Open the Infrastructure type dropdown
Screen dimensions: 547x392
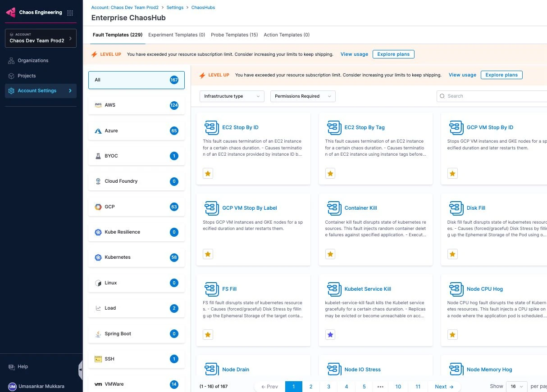[x=232, y=96]
